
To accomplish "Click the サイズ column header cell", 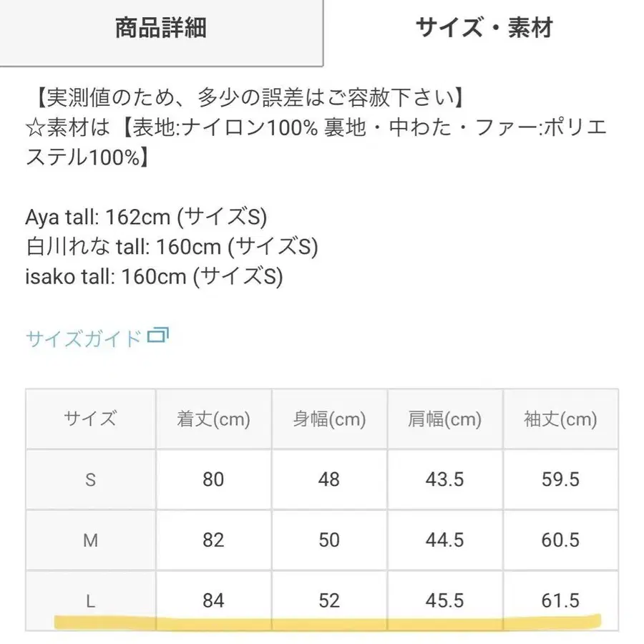I will pyautogui.click(x=90, y=419).
